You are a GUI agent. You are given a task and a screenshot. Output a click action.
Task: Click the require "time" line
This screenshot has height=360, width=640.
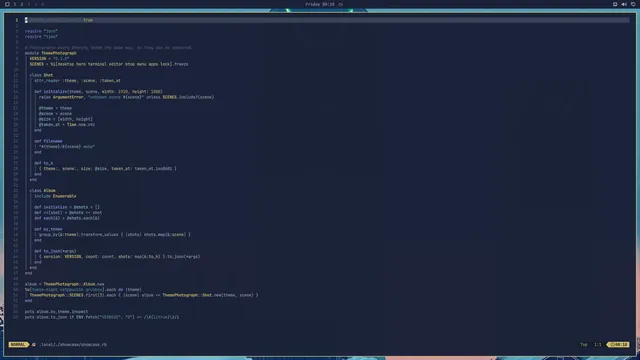[41, 36]
